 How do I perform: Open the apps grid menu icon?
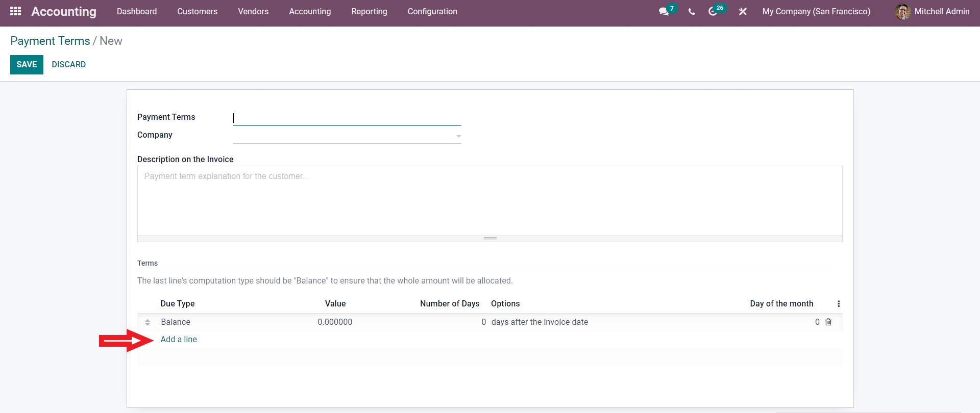15,11
